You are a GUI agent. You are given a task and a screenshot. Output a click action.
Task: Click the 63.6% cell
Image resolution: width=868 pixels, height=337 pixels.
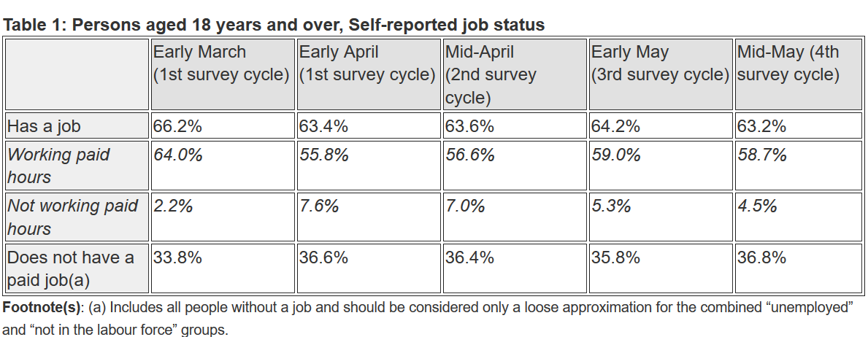pyautogui.click(x=470, y=126)
